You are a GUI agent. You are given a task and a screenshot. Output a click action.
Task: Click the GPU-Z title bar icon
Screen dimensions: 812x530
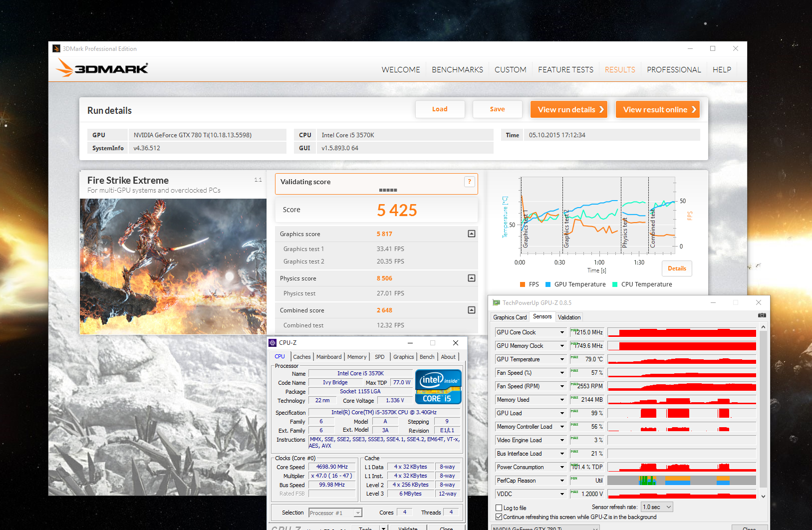496,303
